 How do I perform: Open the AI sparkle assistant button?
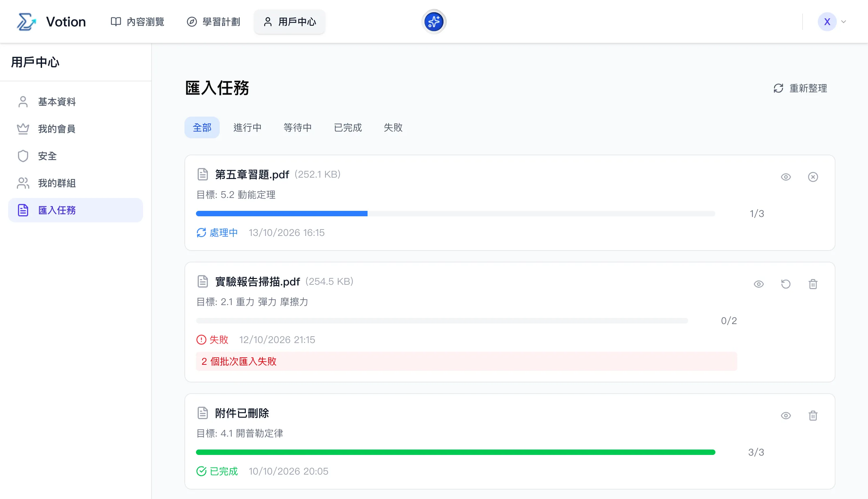click(434, 22)
